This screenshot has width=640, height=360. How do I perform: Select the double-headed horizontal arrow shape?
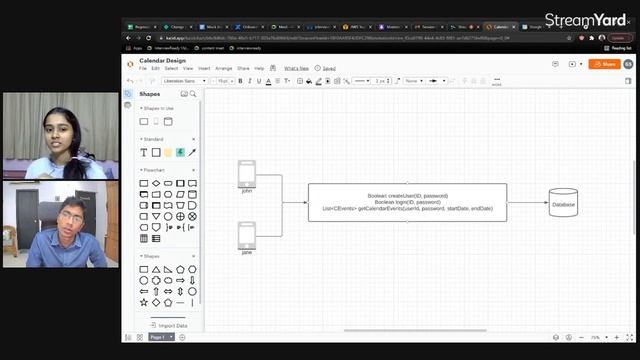coord(168,291)
